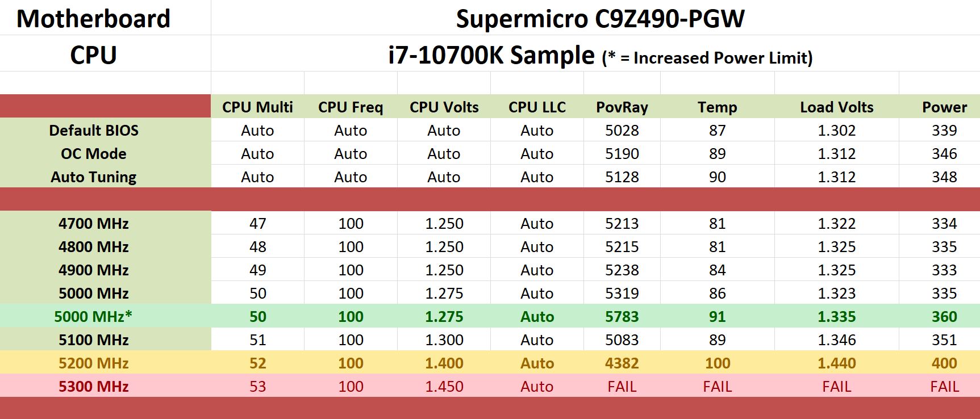980x419 pixels.
Task: Select the Load Volts column header
Action: coord(837,107)
